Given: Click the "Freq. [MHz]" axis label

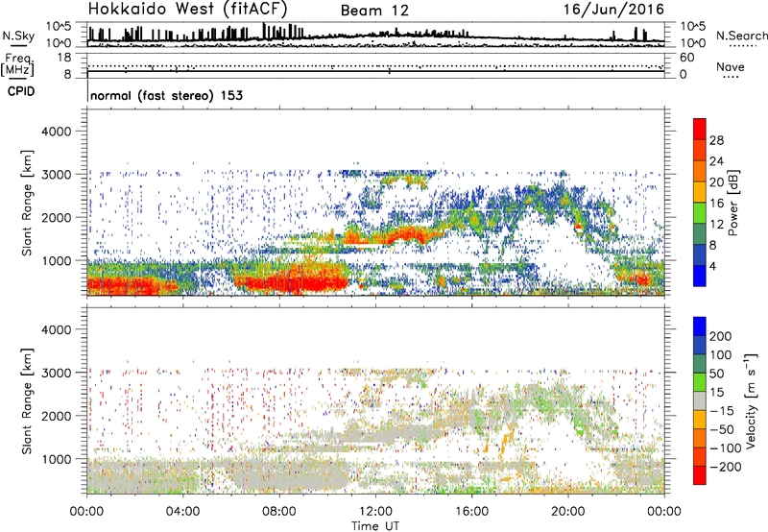Looking at the screenshot, I should 17,64.
